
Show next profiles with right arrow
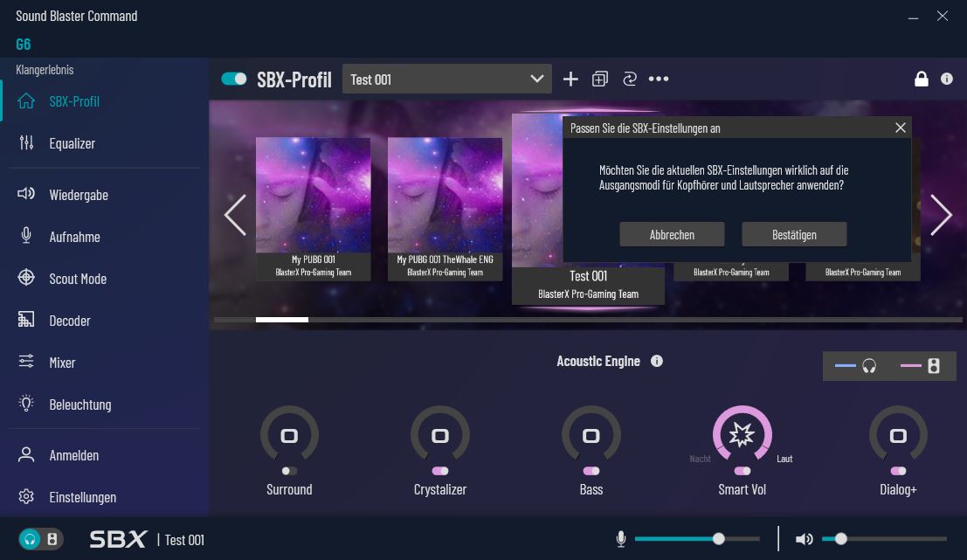(x=941, y=215)
